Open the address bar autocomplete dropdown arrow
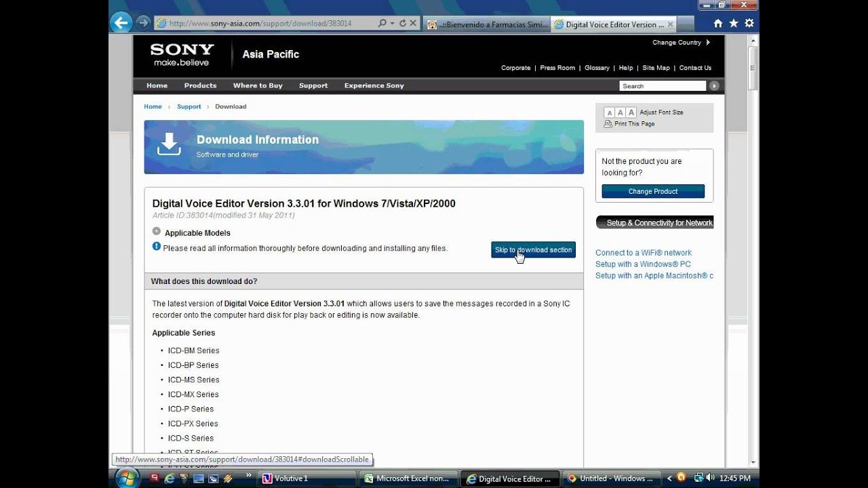The width and height of the screenshot is (868, 488). coord(392,23)
